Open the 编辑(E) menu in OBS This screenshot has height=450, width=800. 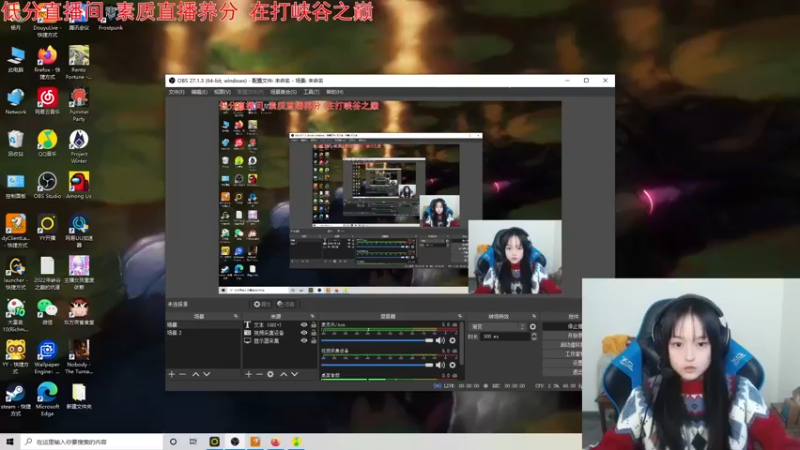[199, 92]
